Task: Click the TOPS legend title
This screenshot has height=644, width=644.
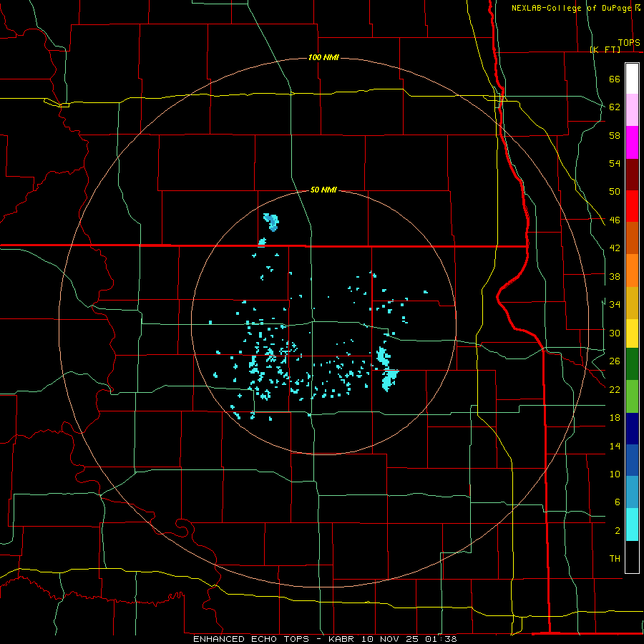Action: tap(629, 43)
